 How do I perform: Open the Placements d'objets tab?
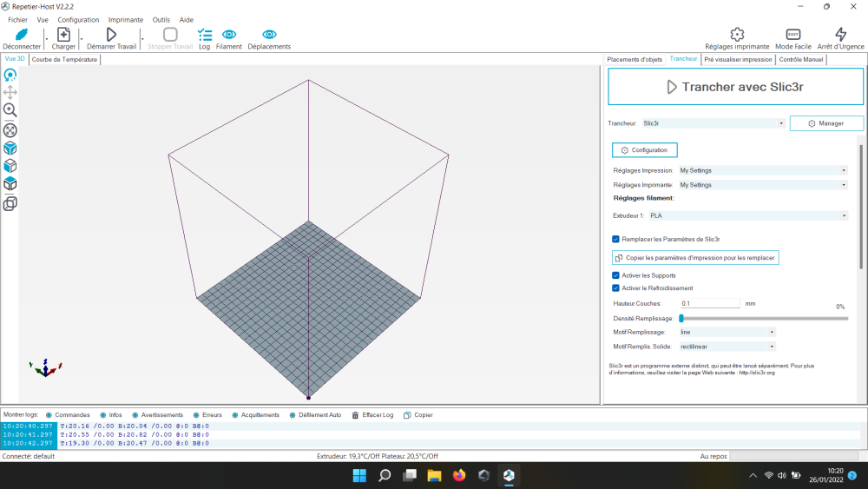point(635,59)
